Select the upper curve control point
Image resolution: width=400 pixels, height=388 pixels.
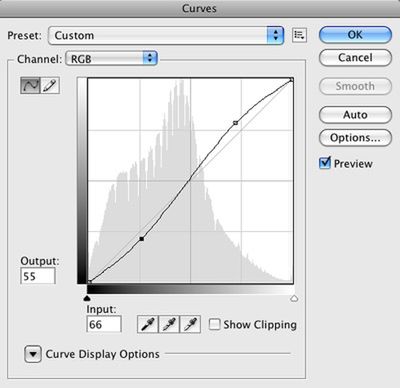click(235, 123)
